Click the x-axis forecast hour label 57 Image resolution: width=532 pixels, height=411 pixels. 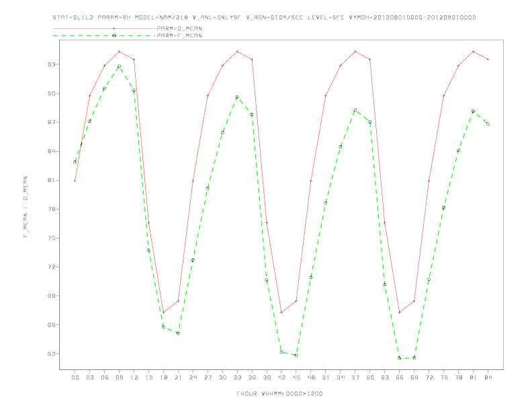pos(355,377)
